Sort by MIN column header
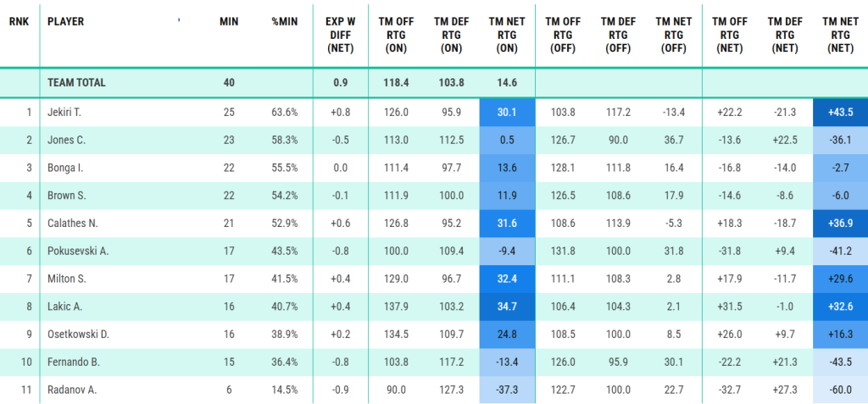Viewport: 868px width, 404px height. point(226,20)
